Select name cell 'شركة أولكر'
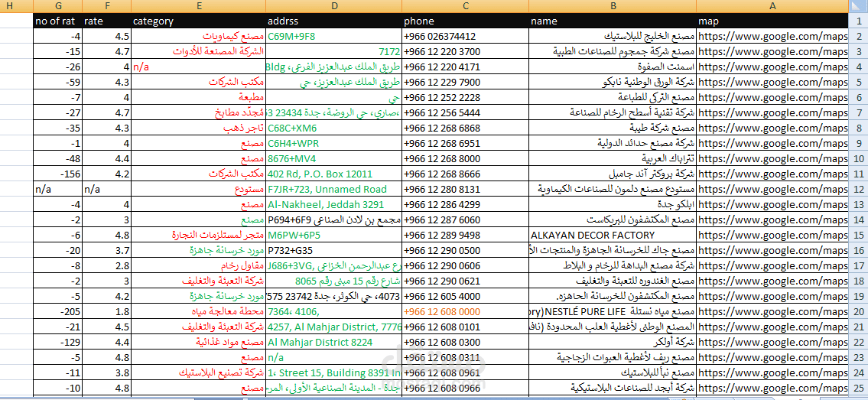 click(613, 341)
